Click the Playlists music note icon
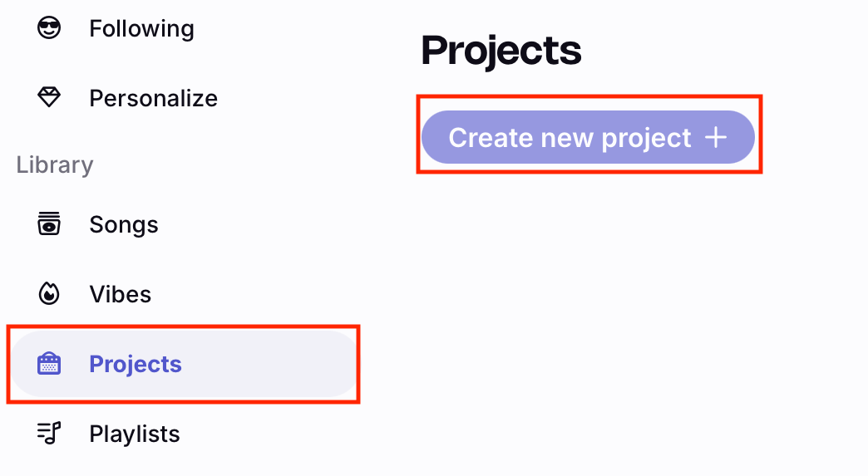The image size is (868, 476). 50,434
